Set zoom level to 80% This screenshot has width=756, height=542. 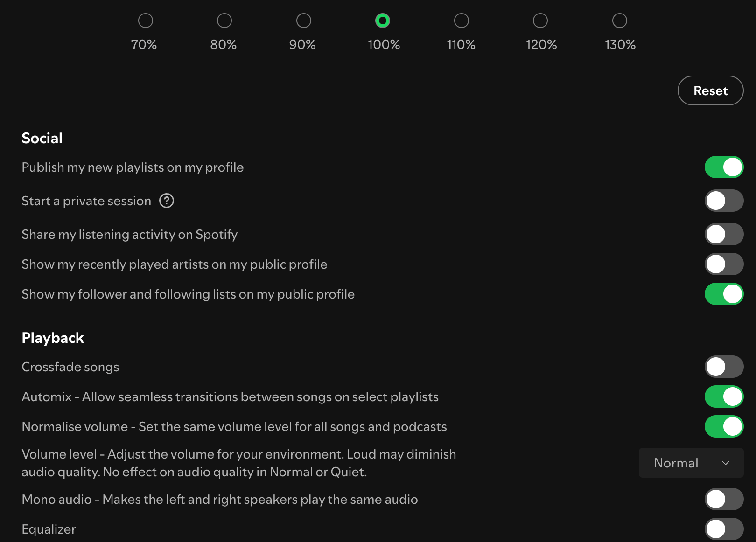pos(224,21)
